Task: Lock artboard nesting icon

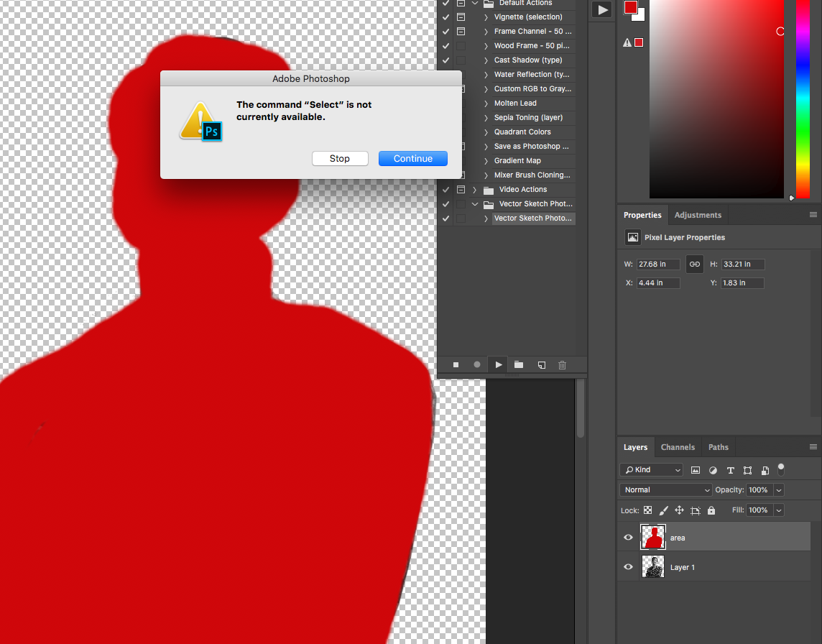Action: pos(696,510)
